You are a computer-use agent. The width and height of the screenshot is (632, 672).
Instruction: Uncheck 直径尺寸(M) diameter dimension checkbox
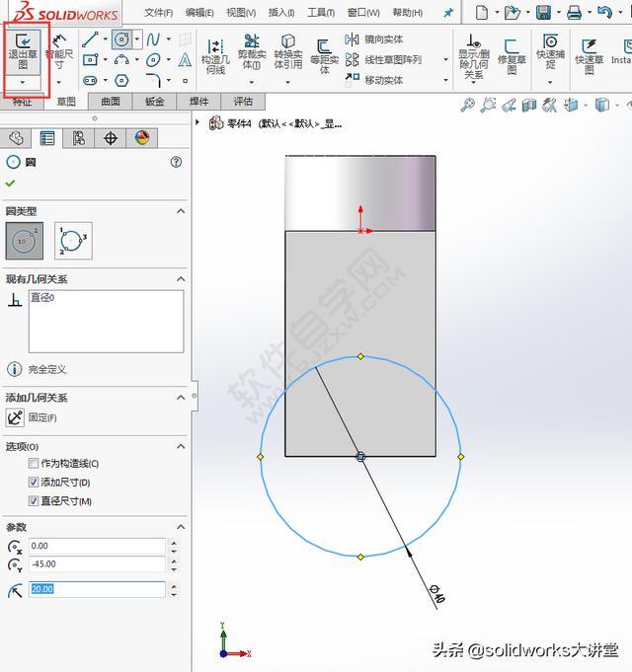(x=34, y=501)
